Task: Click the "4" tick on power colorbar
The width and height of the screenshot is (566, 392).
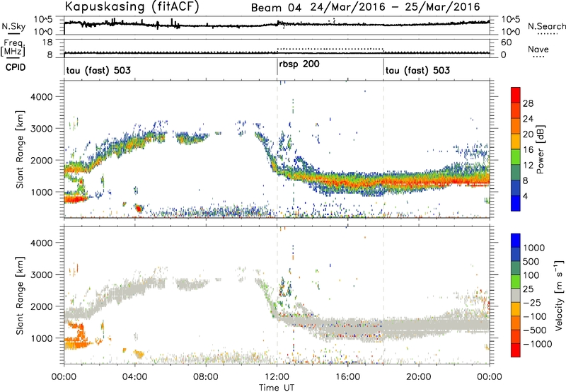Action: (x=525, y=196)
